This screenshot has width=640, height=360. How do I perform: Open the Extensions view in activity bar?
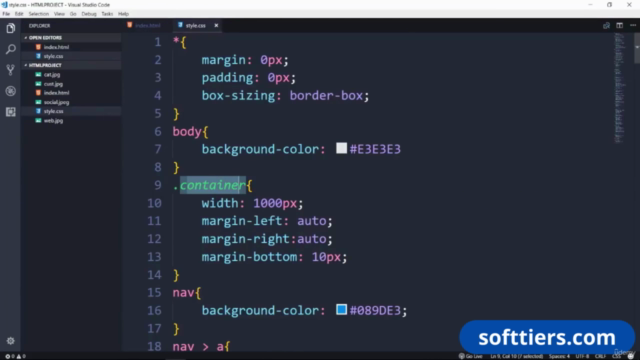(11, 112)
